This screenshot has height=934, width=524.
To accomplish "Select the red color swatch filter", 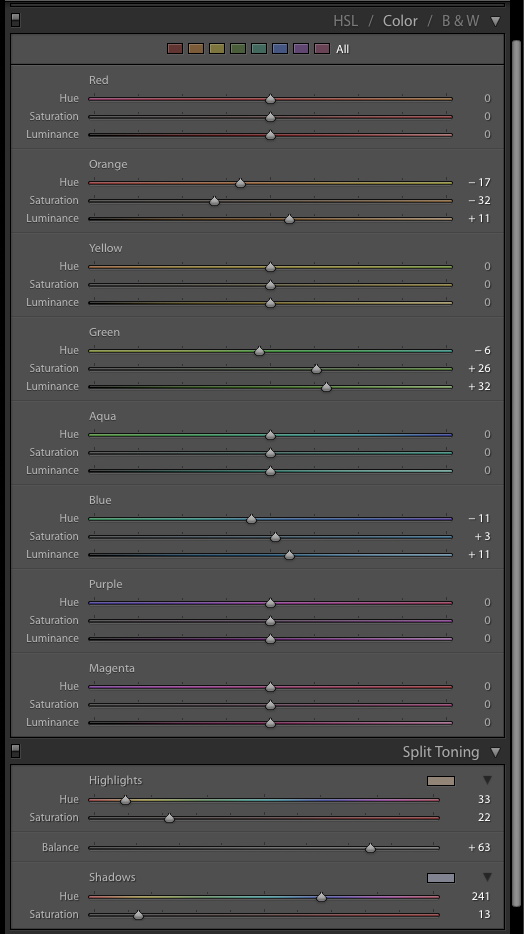I will [175, 49].
